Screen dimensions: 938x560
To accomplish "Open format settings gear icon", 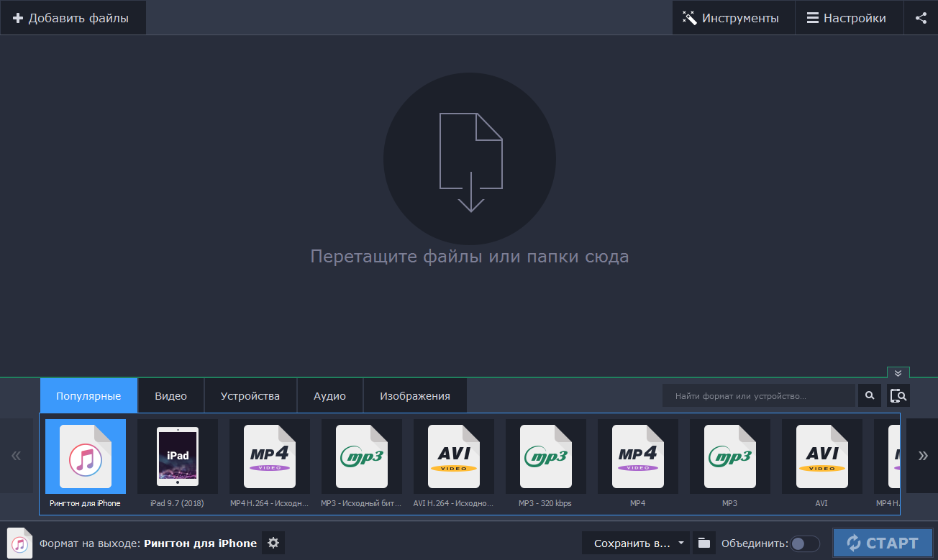I will 273,543.
